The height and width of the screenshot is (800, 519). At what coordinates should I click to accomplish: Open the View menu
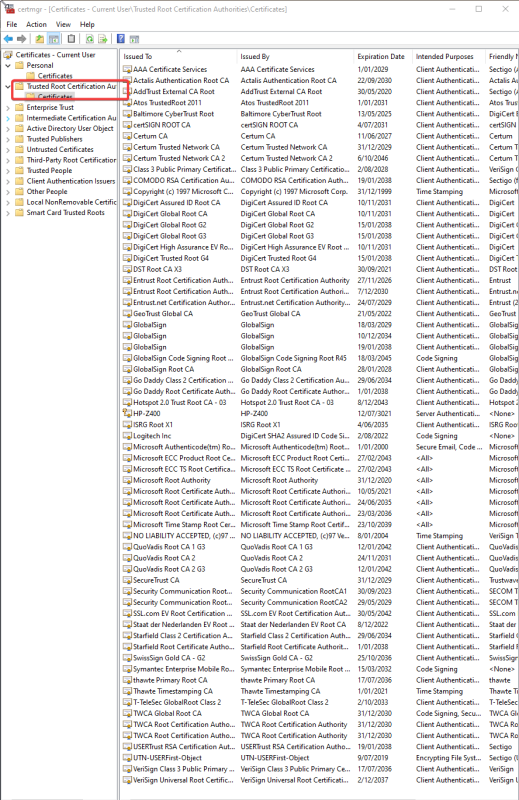coord(63,24)
